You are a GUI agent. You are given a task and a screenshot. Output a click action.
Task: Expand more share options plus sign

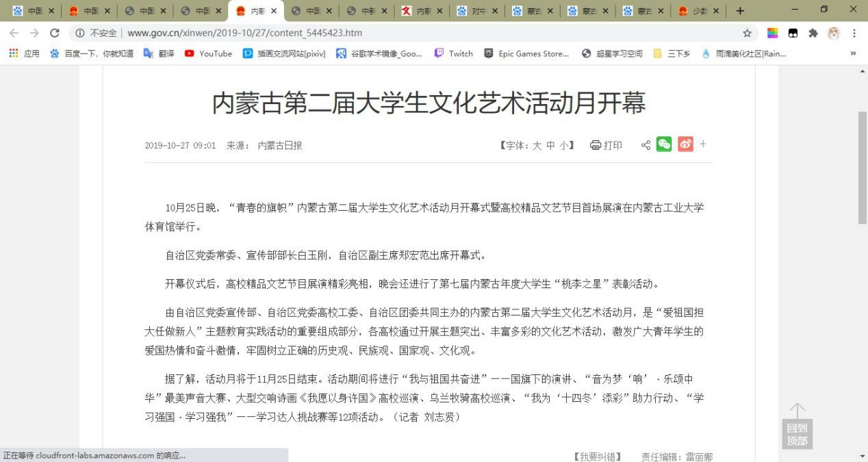click(x=702, y=144)
